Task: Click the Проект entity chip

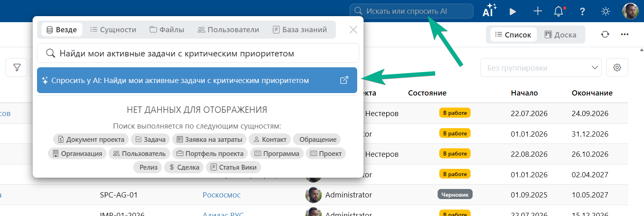Action: pos(326,154)
